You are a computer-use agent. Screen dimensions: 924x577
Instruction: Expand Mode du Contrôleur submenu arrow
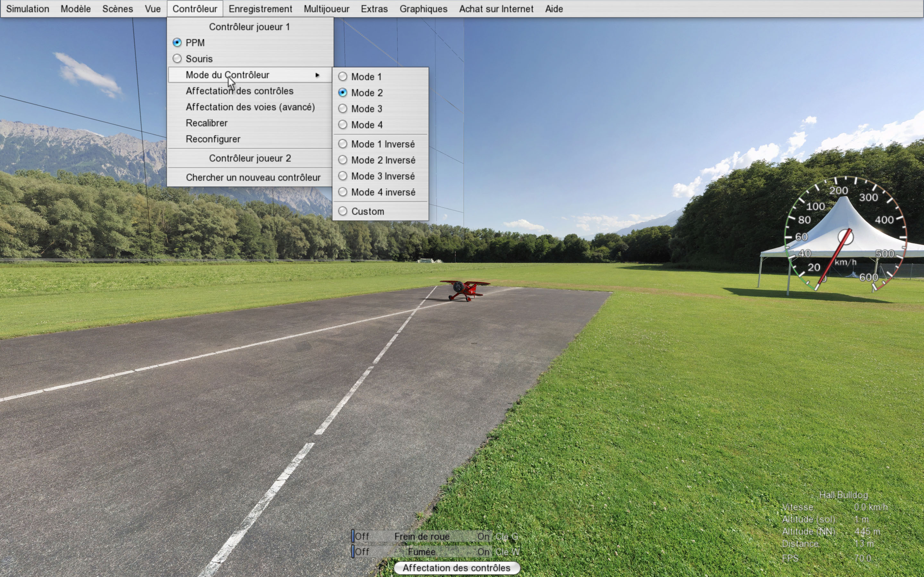pyautogui.click(x=317, y=75)
